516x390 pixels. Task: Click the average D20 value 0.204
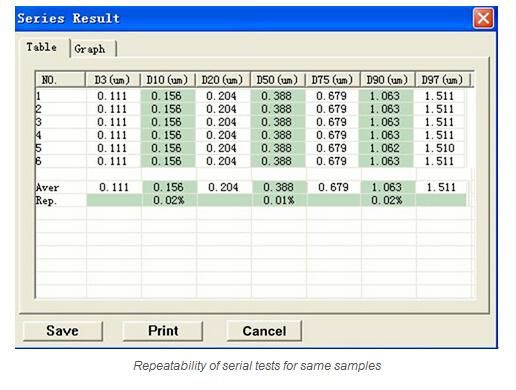(x=223, y=187)
